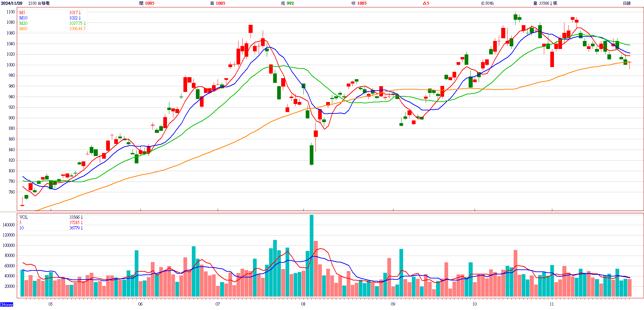The width and height of the screenshot is (644, 310).
Task: Click the high price 高 1005
Action: coord(218,3)
